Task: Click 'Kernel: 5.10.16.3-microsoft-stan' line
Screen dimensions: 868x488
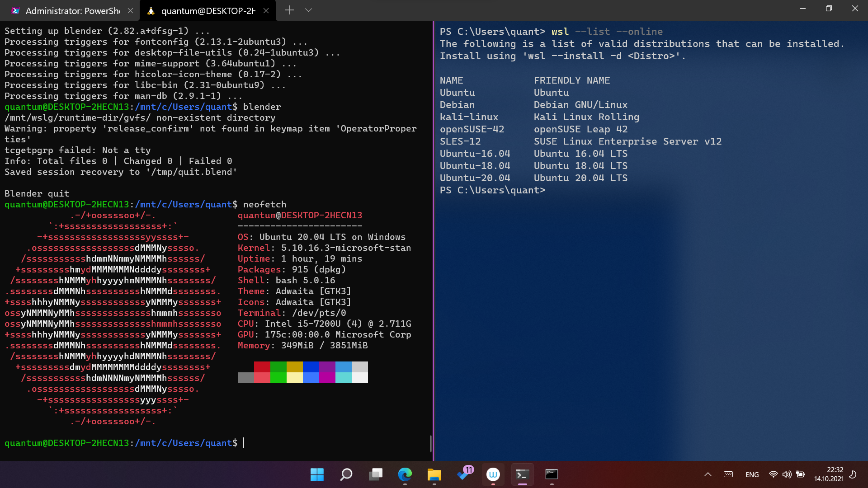Action: pos(324,248)
